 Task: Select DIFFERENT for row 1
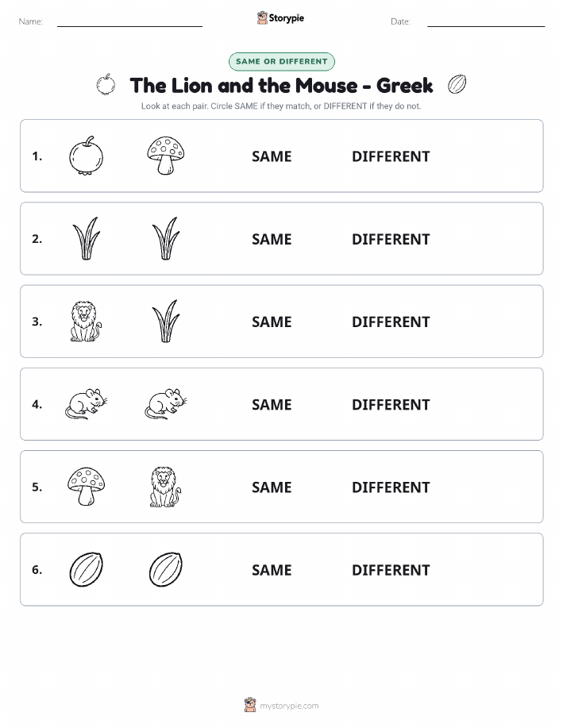point(391,156)
